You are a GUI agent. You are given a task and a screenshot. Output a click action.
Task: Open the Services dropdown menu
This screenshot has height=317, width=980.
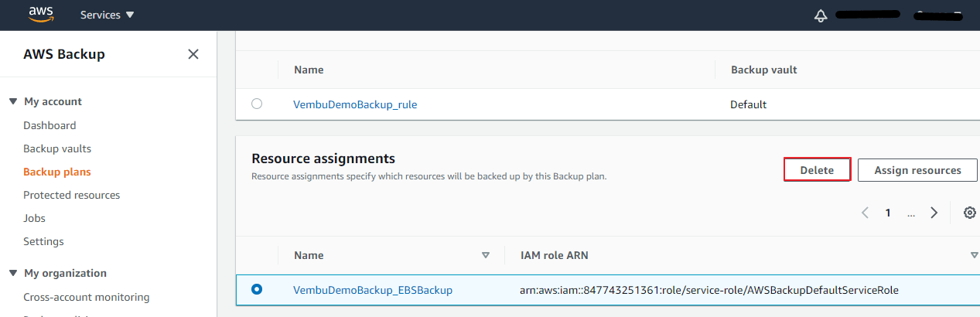click(x=107, y=15)
